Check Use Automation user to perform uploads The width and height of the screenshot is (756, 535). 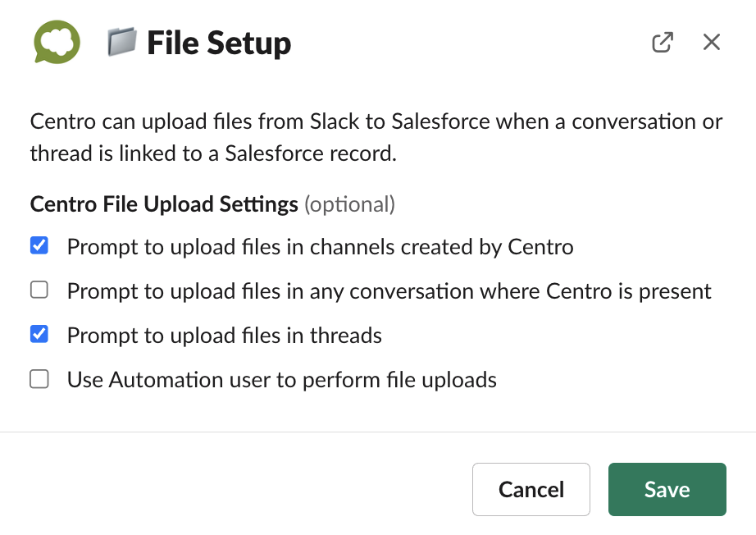(x=39, y=378)
